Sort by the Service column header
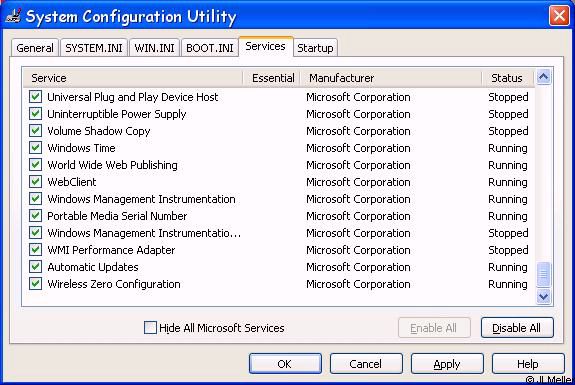 pyautogui.click(x=133, y=78)
